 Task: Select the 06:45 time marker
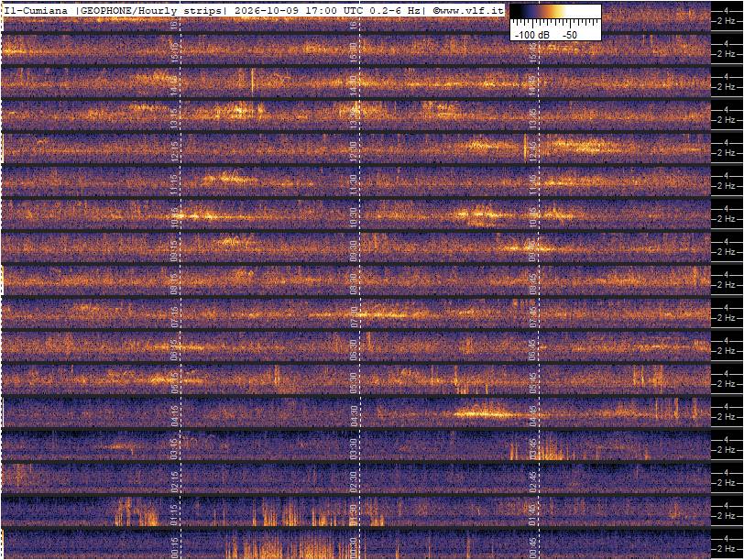tap(533, 350)
